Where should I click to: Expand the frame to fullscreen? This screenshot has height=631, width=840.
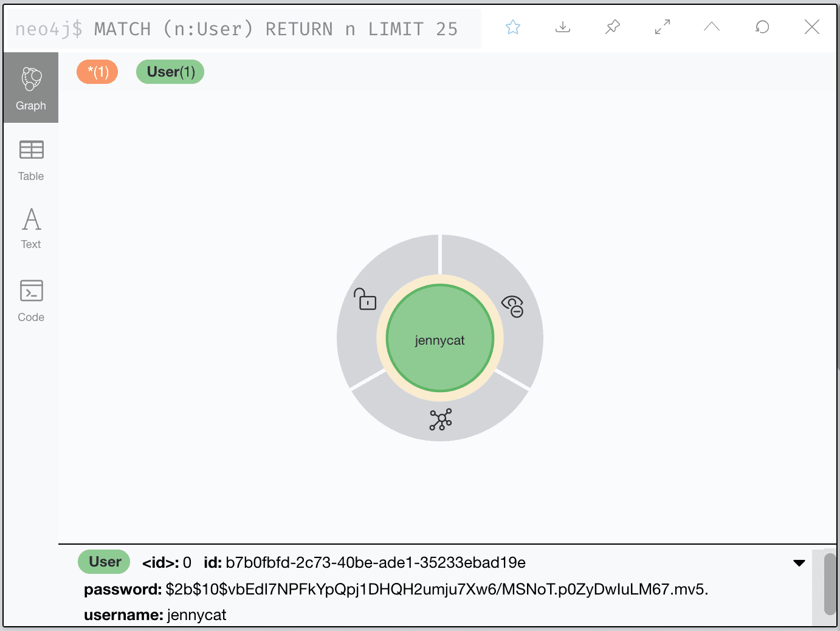click(x=663, y=27)
